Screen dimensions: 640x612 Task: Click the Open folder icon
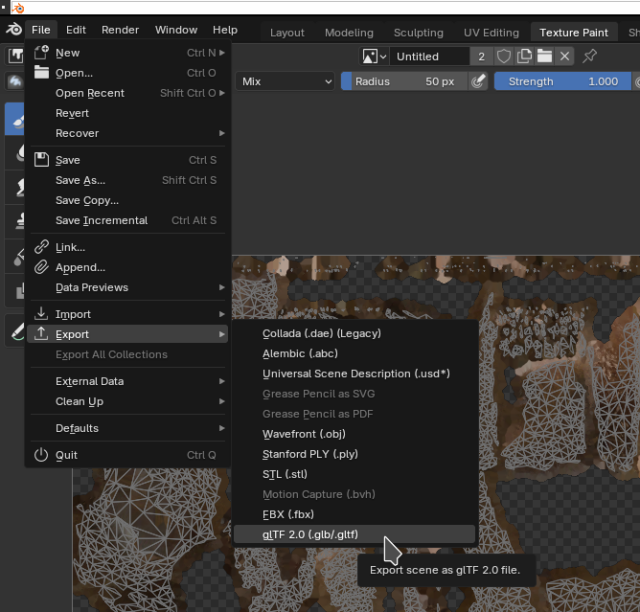coord(41,72)
